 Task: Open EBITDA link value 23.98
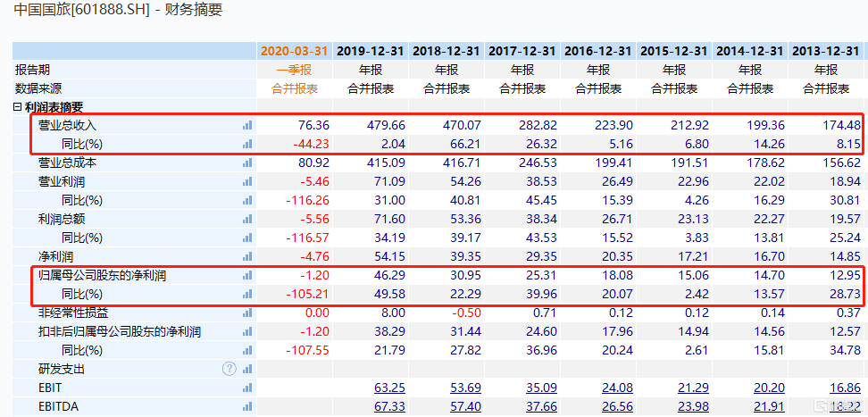693,406
